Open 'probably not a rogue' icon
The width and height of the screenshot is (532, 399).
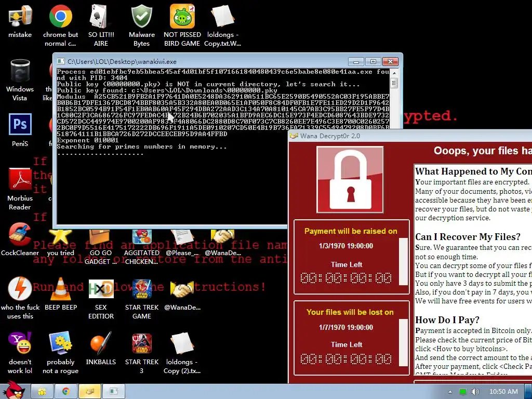coord(60,353)
